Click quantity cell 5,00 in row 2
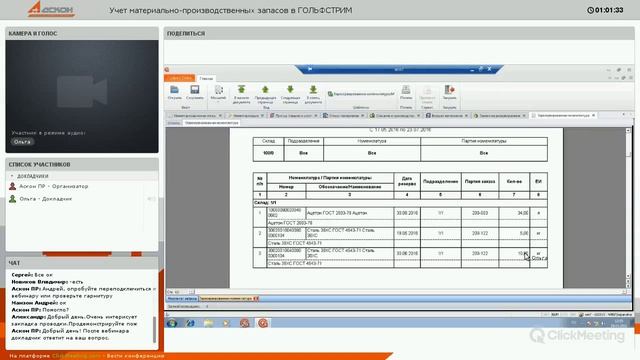Viewport: 640px width, 360px height. click(514, 233)
